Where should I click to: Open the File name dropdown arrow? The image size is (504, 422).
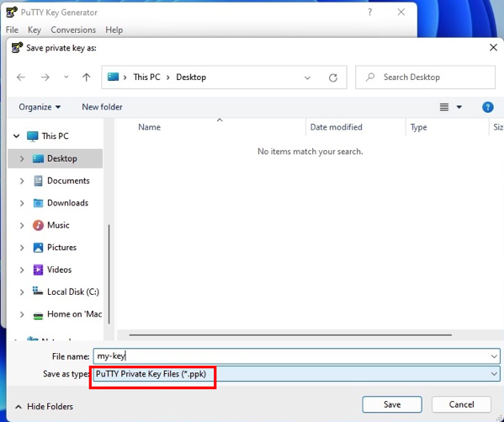pos(494,356)
